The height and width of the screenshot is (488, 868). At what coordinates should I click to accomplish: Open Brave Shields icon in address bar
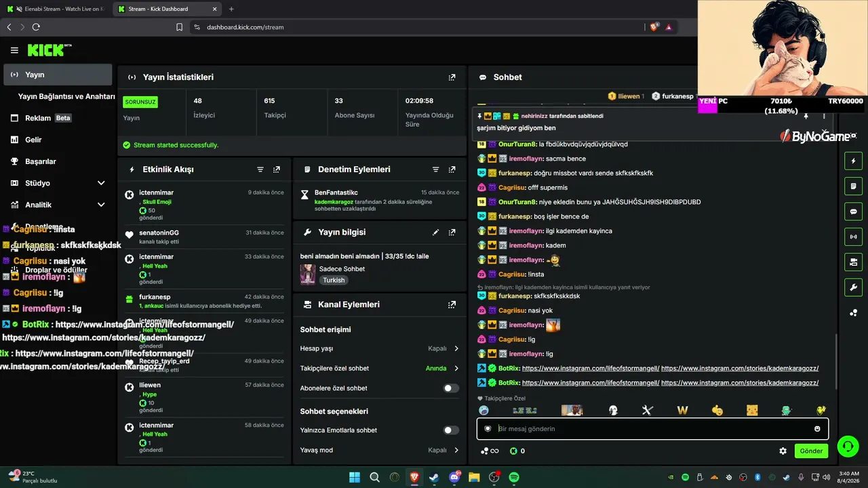654,27
